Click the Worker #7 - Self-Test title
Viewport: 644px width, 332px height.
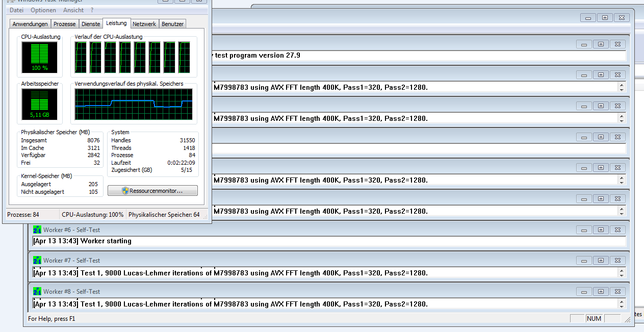click(72, 261)
